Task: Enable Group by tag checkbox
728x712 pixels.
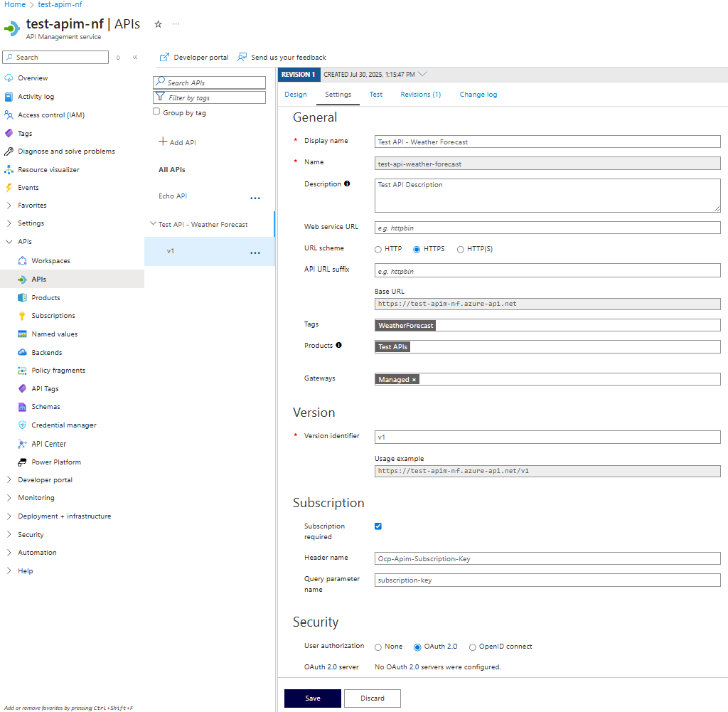Action: tap(156, 112)
